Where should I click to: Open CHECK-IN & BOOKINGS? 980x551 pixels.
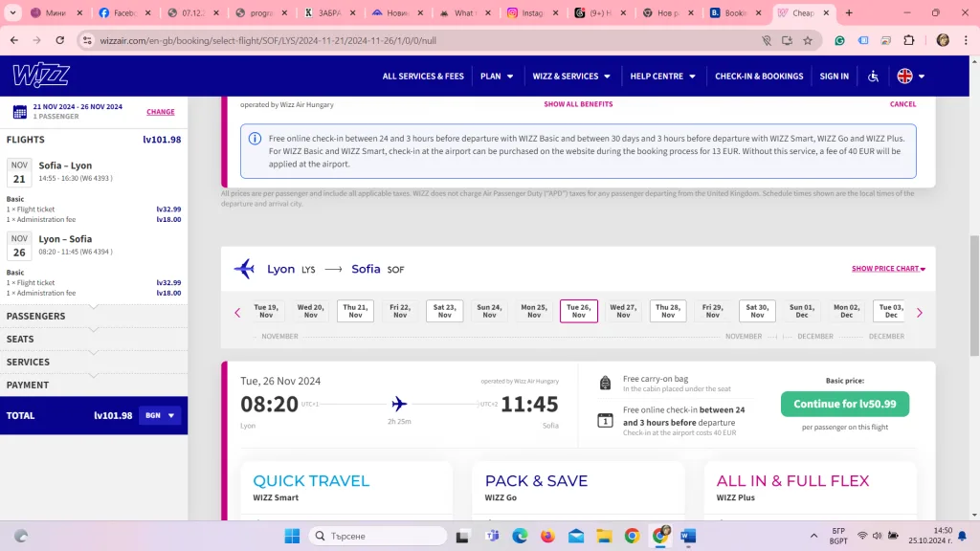click(x=759, y=77)
